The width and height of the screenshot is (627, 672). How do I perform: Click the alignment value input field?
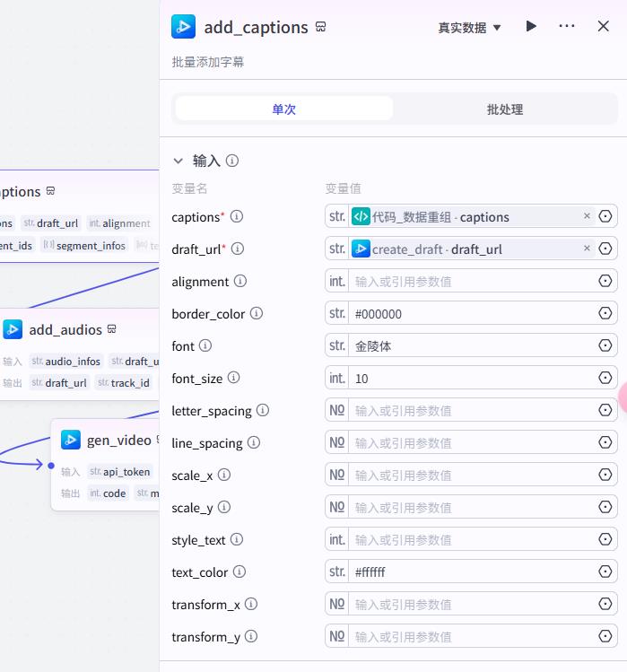click(472, 281)
